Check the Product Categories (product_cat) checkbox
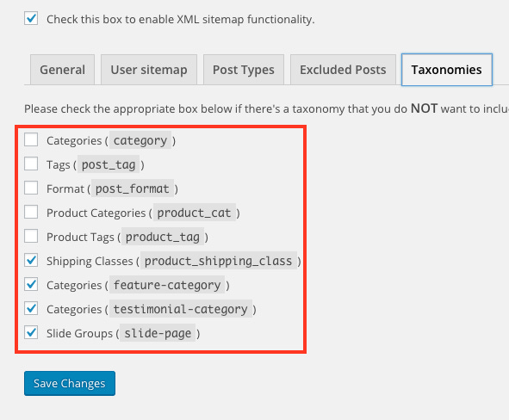The width and height of the screenshot is (509, 420). [x=31, y=212]
